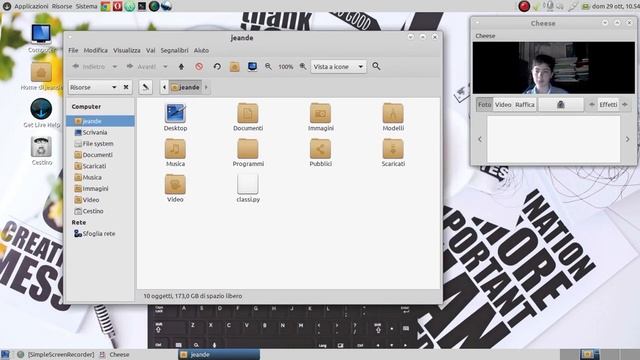Open the Vista a icone view dropdown
Viewport: 640px width, 360px height.
(338, 67)
